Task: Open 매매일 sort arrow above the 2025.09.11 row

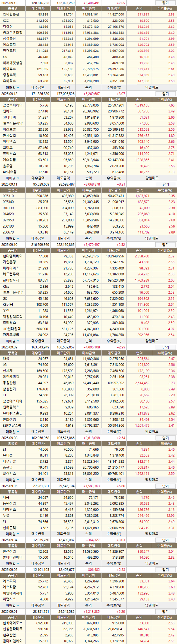Action: click(x=18, y=178)
